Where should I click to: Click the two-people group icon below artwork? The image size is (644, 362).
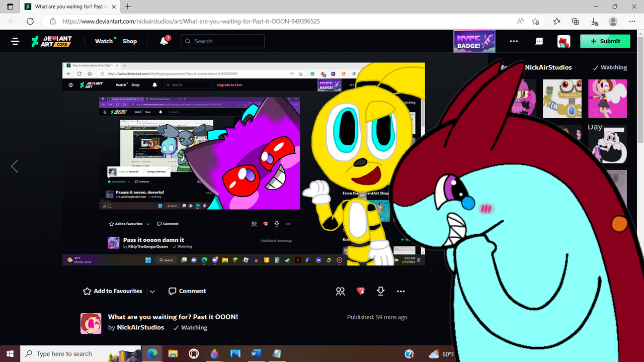tap(341, 291)
